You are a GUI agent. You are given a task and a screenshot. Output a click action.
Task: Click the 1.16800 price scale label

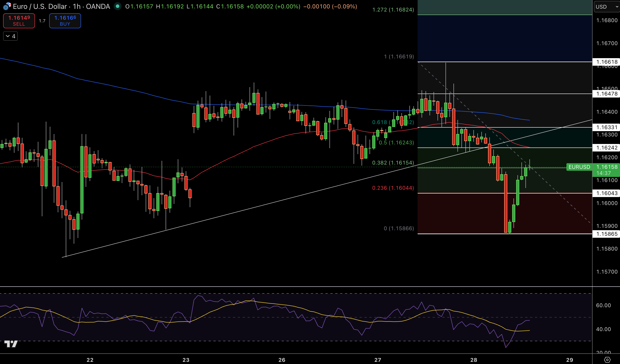607,20
